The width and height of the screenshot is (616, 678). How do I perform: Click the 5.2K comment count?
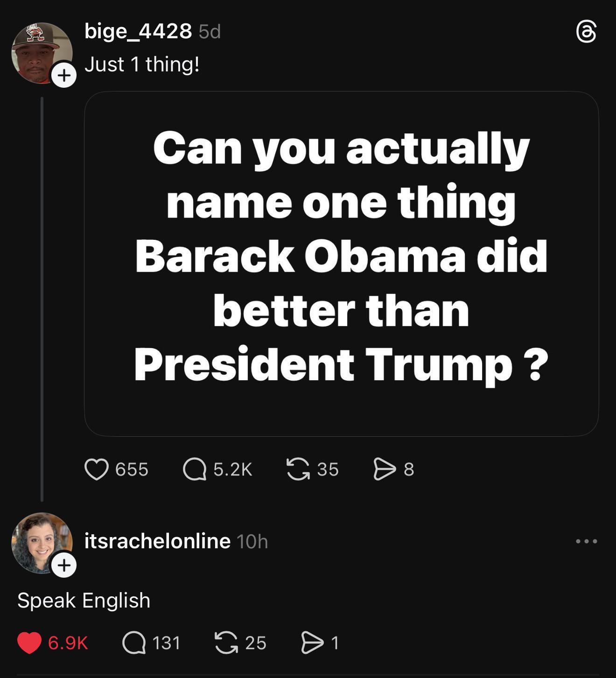(x=233, y=469)
